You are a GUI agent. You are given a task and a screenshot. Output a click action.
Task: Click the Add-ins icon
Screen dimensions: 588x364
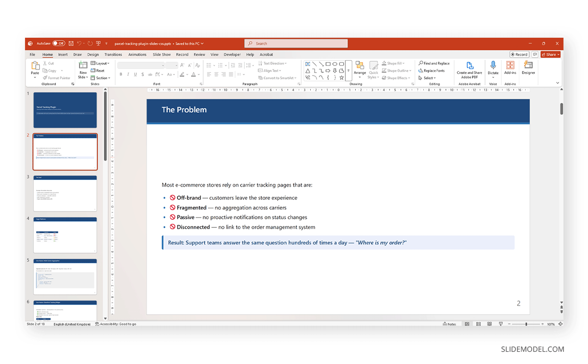(510, 68)
